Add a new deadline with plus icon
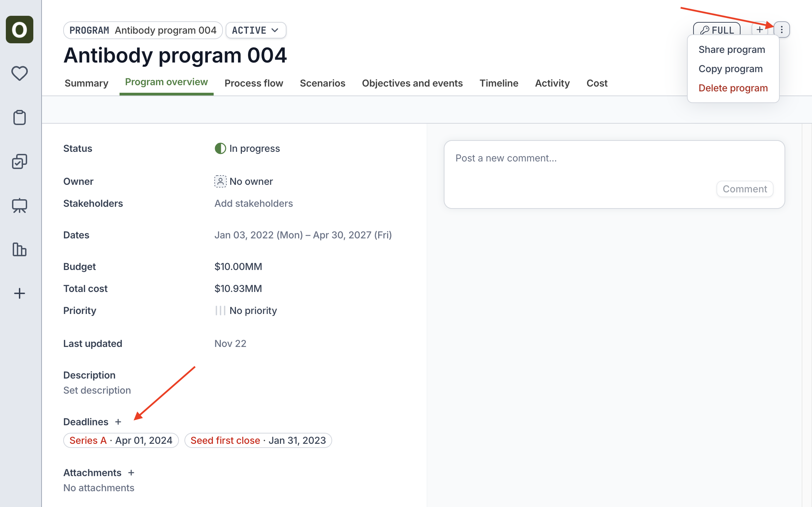812x507 pixels. click(x=118, y=422)
